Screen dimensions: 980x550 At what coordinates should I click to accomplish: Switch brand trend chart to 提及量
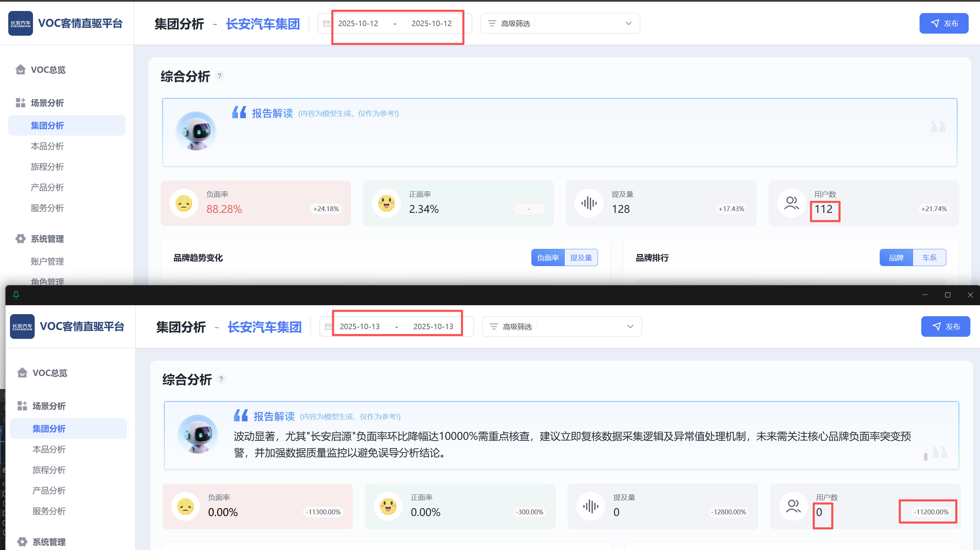[x=581, y=257]
